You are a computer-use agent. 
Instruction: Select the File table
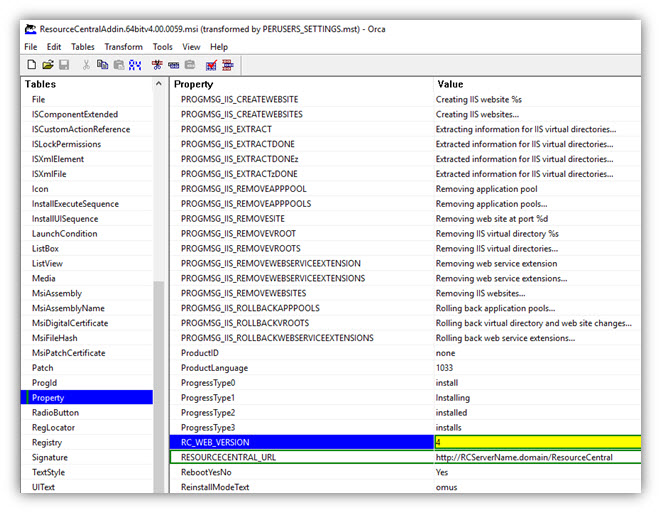38,99
